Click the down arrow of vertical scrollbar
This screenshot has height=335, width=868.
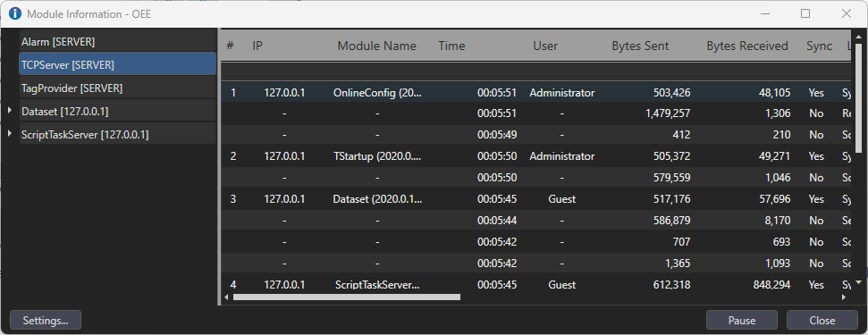coord(858,282)
